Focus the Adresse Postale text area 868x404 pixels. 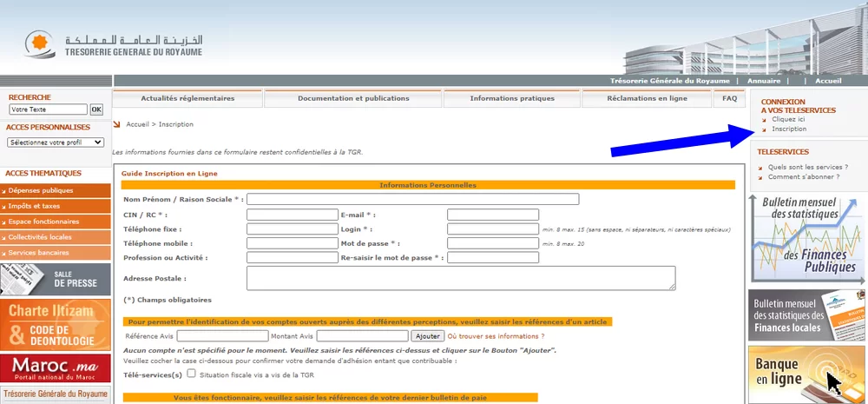[461, 278]
